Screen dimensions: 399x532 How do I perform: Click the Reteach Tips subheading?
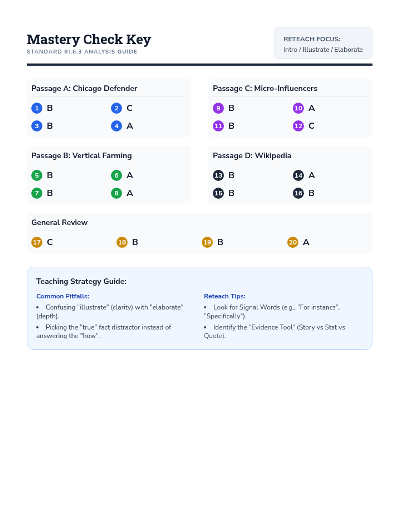pos(225,296)
